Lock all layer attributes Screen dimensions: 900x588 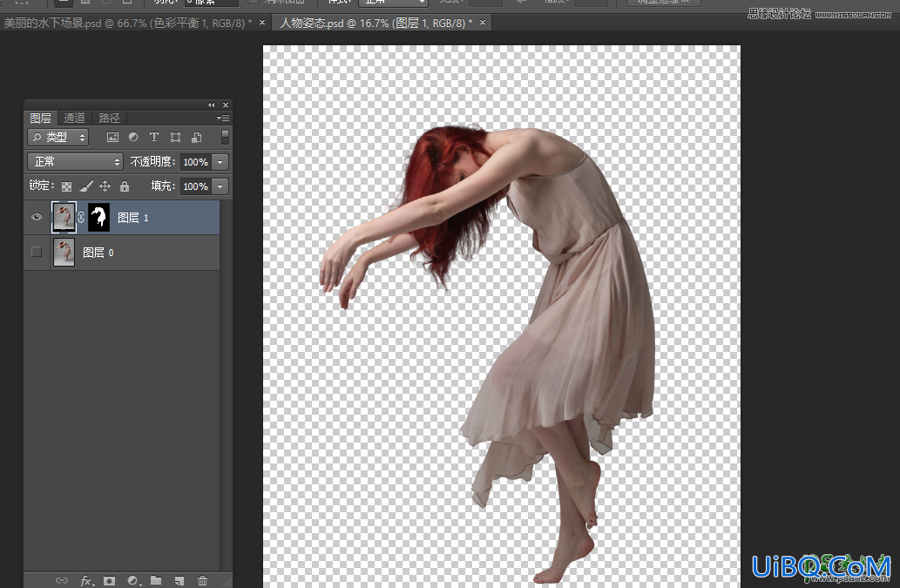click(x=125, y=186)
